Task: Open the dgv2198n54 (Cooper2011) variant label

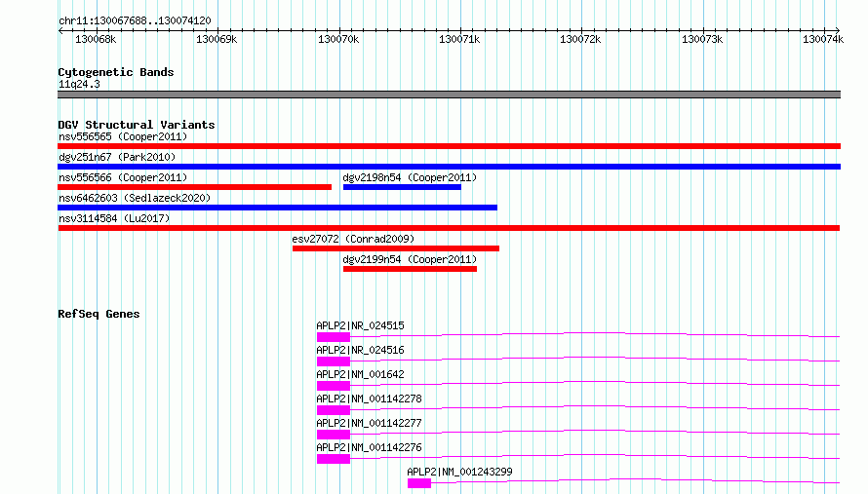Action: pyautogui.click(x=410, y=177)
